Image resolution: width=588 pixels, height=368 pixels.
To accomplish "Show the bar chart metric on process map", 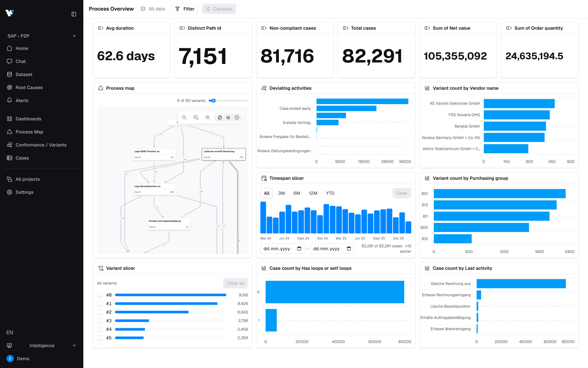I will [228, 117].
